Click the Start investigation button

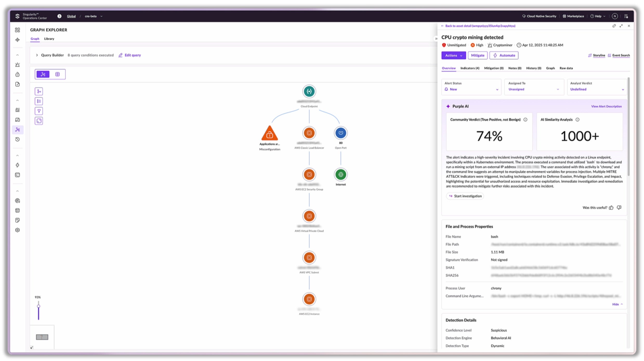point(465,196)
